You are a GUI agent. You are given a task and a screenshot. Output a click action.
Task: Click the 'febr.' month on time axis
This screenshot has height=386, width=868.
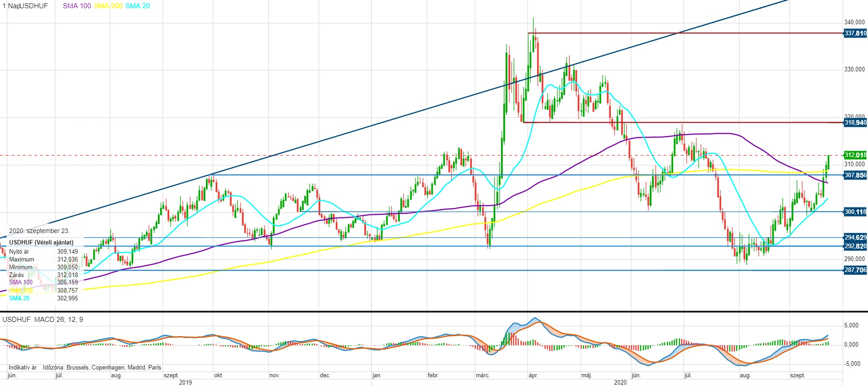coord(433,375)
